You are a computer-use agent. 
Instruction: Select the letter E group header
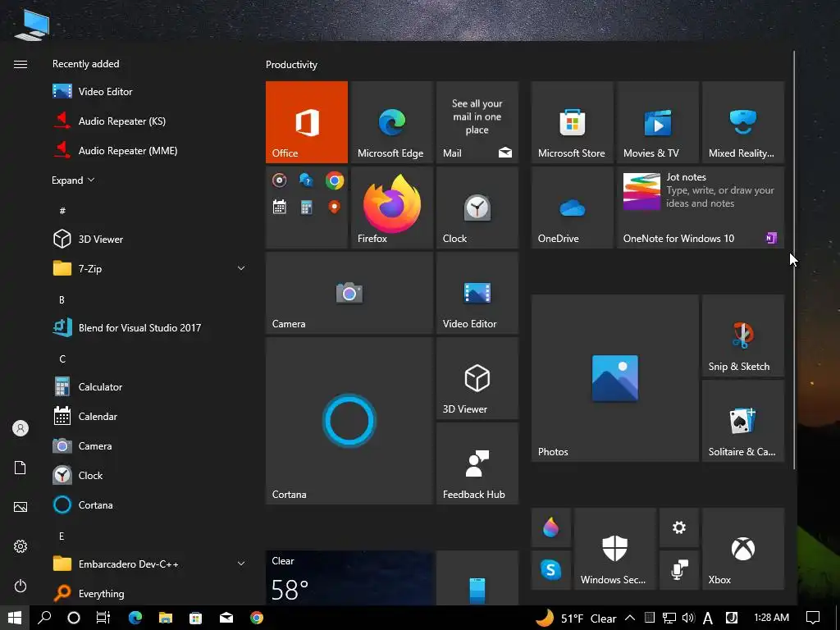tap(62, 536)
